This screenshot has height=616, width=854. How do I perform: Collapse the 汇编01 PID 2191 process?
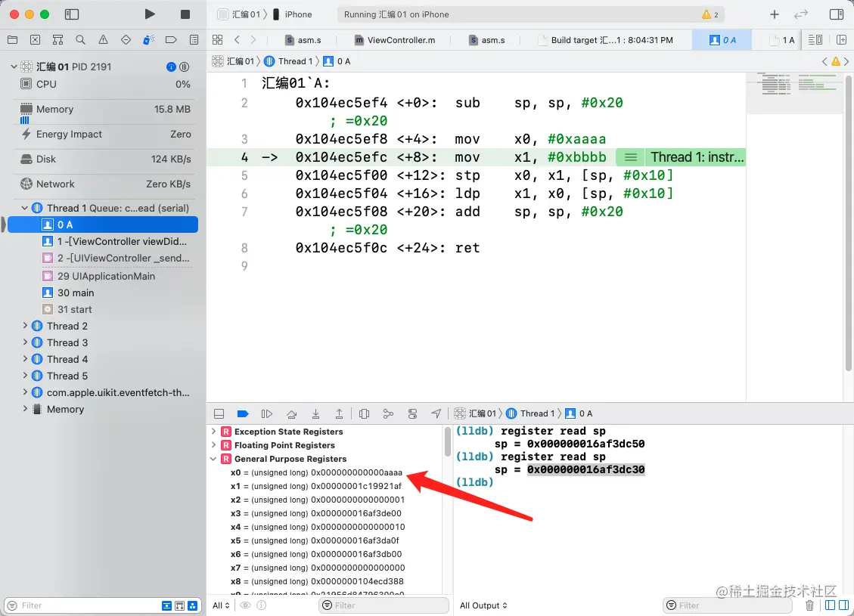(14, 67)
